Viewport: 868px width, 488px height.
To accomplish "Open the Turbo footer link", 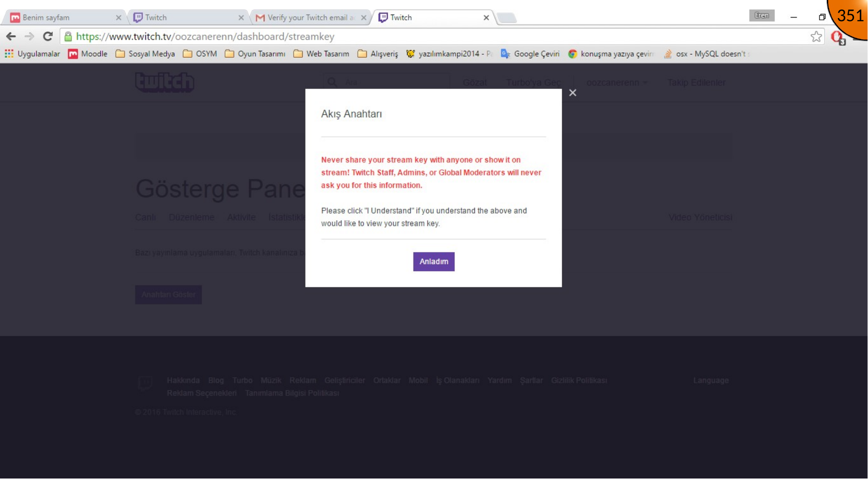I will coord(243,380).
